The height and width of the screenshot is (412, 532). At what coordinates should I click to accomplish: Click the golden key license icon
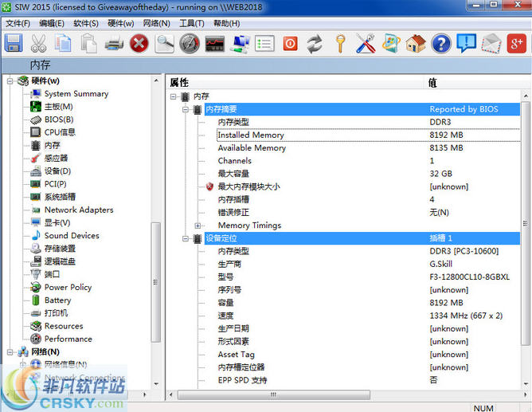click(340, 44)
